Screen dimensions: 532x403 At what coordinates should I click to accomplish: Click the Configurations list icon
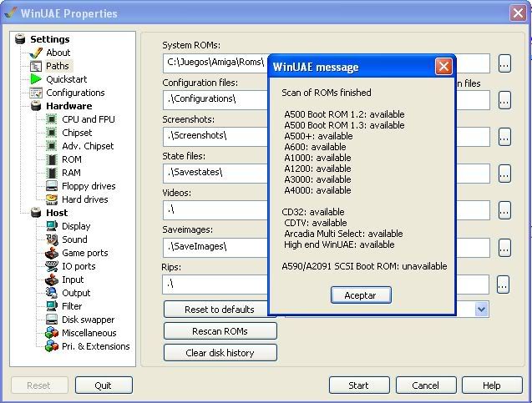pos(36,93)
